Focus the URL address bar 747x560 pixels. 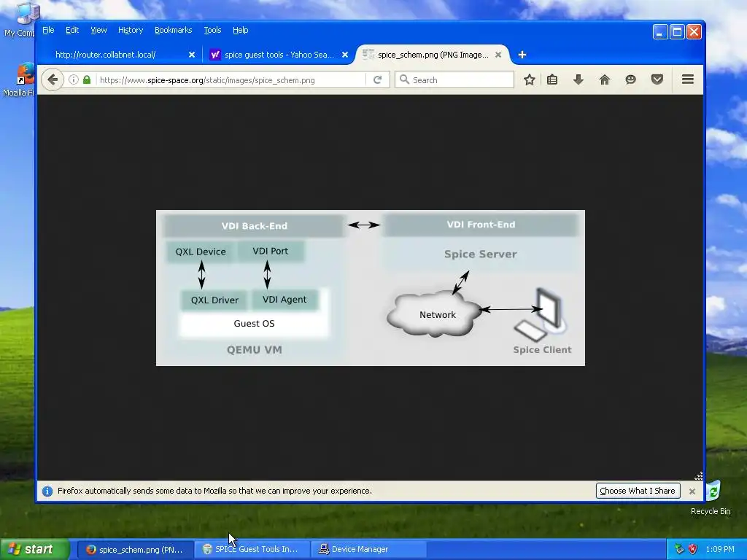point(231,79)
